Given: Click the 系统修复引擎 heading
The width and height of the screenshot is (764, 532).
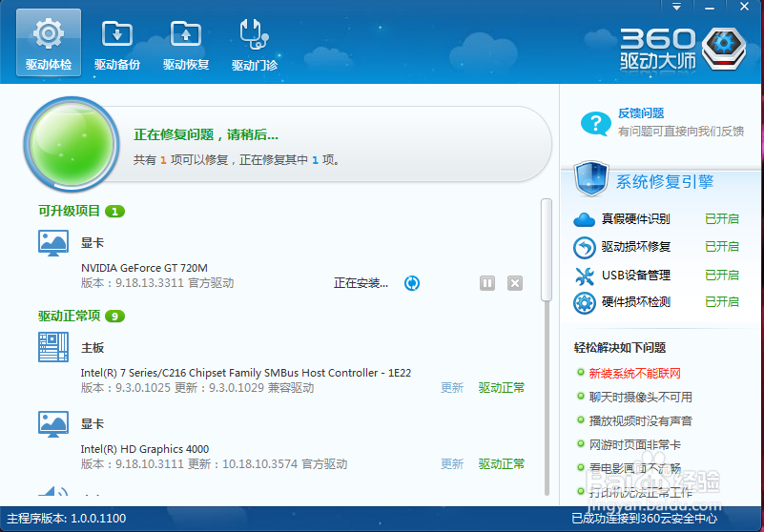Looking at the screenshot, I should pyautogui.click(x=665, y=182).
